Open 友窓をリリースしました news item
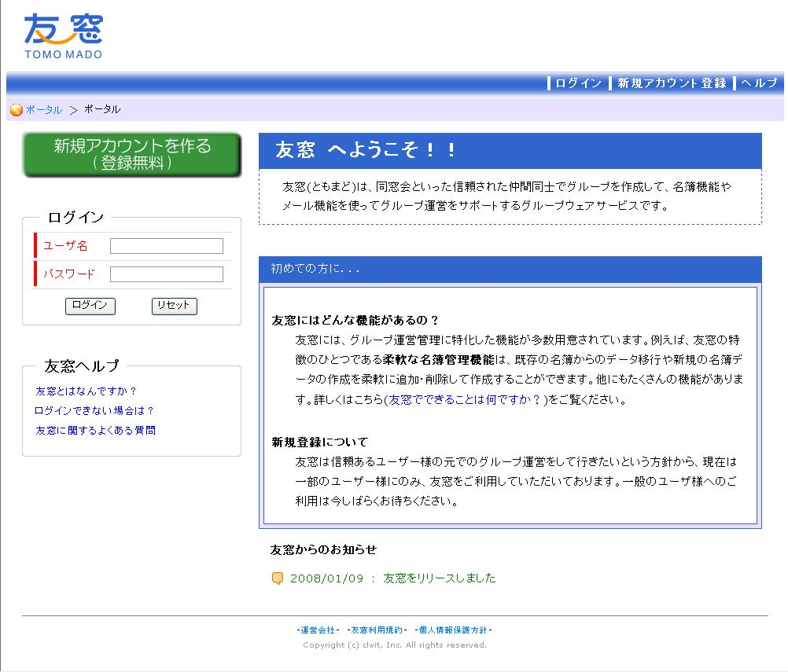The height and width of the screenshot is (672, 788). coord(440,578)
